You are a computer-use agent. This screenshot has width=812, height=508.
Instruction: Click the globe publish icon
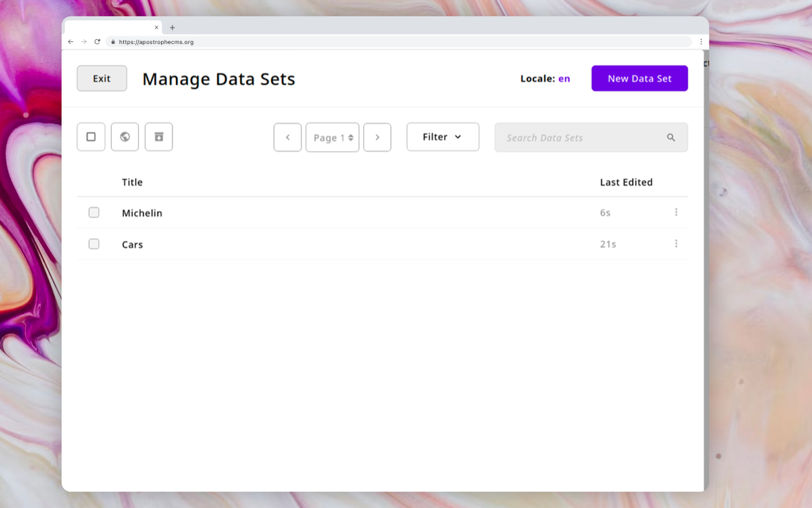(x=125, y=137)
